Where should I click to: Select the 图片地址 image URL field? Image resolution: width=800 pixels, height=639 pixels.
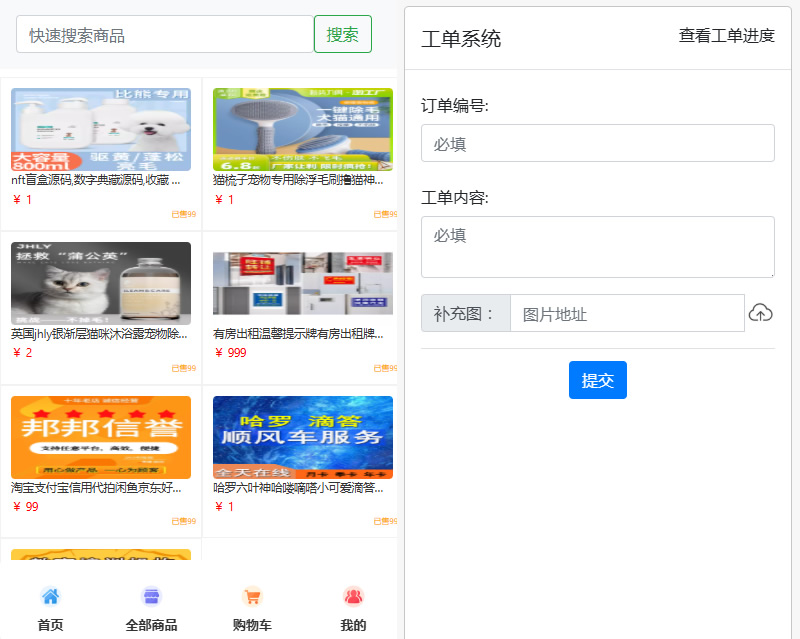626,313
